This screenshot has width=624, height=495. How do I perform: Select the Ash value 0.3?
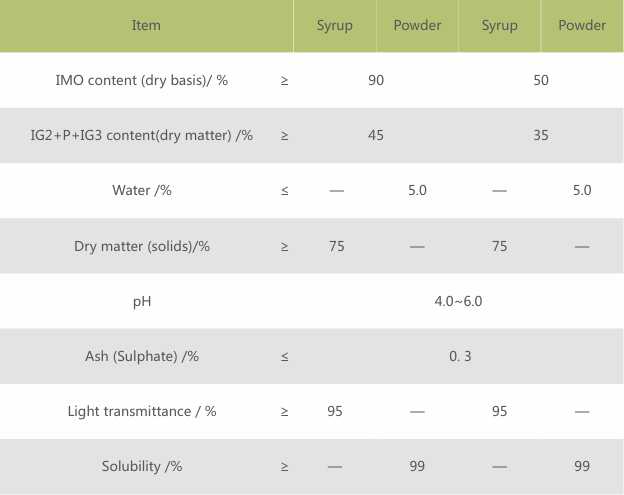tap(460, 355)
